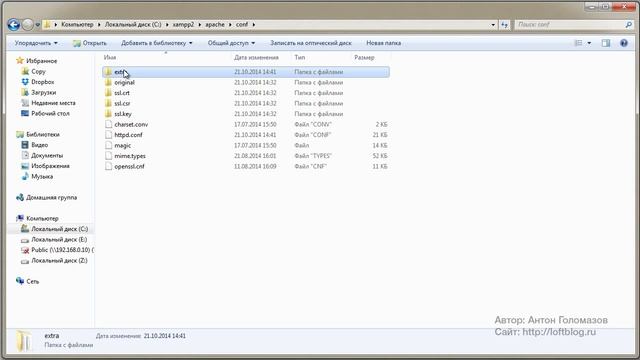Create a Новая папка
Image resolution: width=640 pixels, height=360 pixels.
tap(383, 43)
